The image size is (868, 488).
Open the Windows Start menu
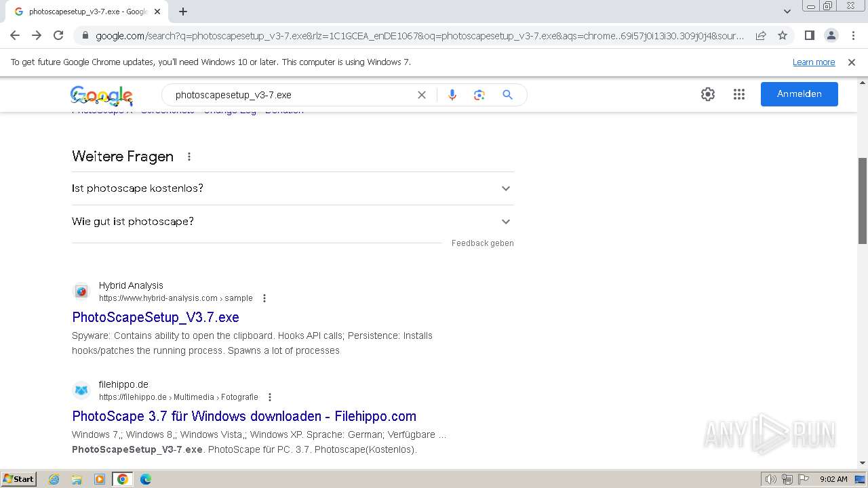19,479
